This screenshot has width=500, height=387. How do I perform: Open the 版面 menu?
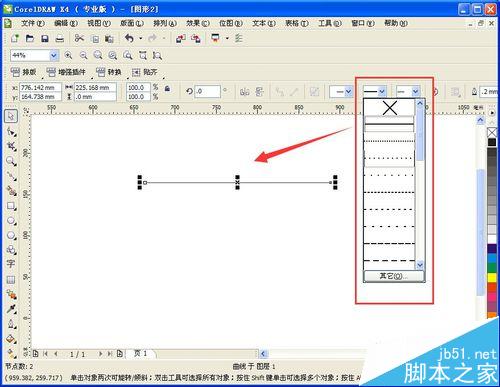[x=132, y=23]
